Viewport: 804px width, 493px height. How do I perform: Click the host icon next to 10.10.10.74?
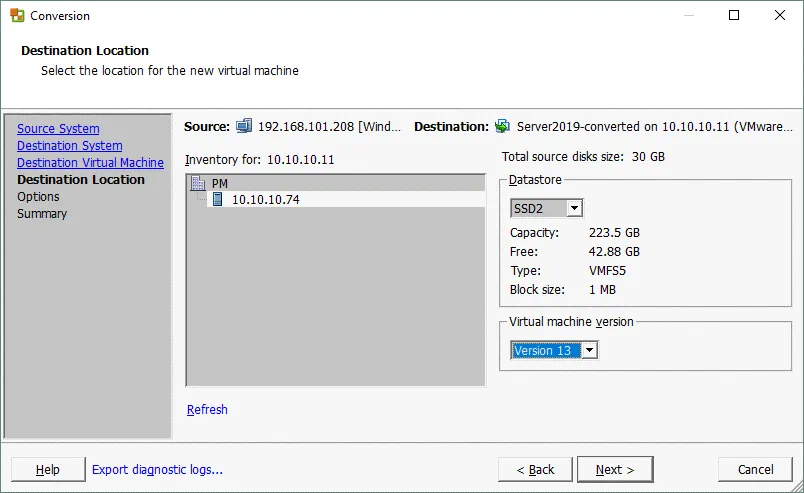tap(218, 199)
